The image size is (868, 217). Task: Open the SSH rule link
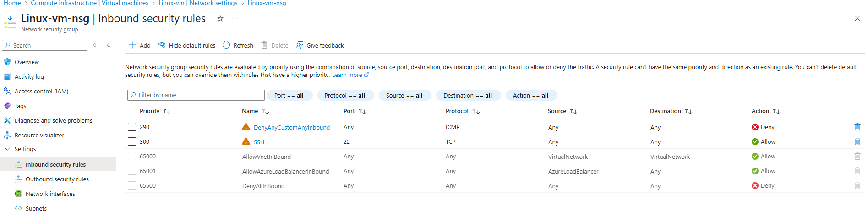tap(259, 142)
